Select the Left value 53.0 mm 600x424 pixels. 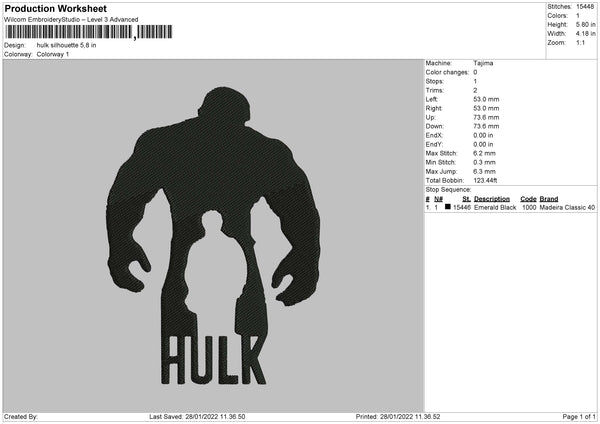coord(486,99)
